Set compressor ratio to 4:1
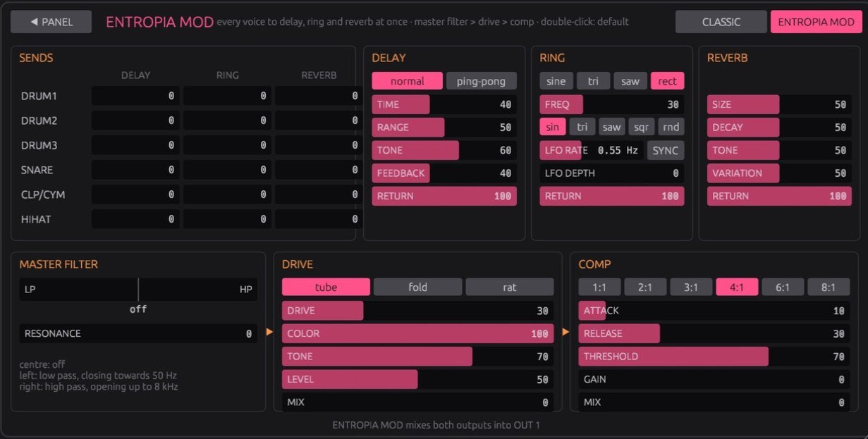 pyautogui.click(x=737, y=287)
